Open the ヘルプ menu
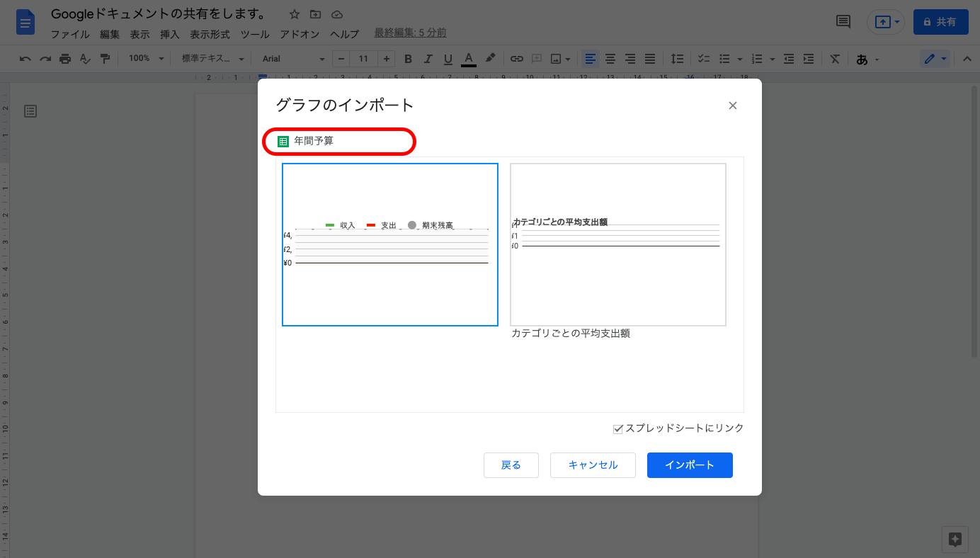 click(345, 34)
